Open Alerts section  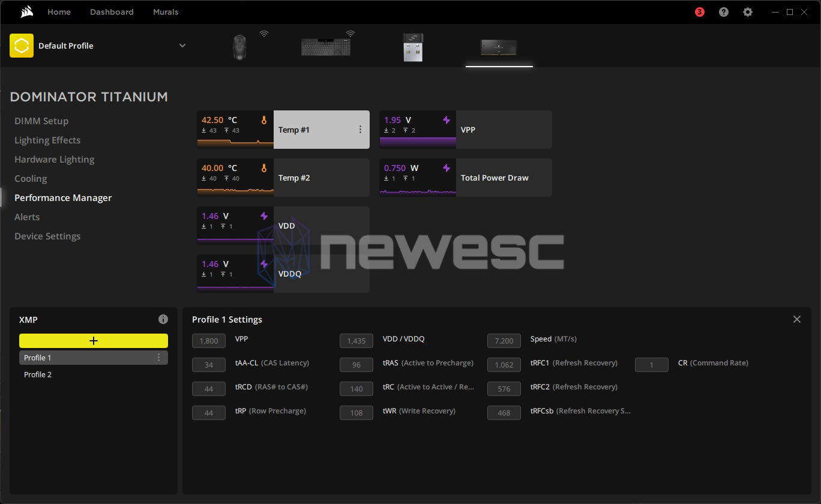(x=27, y=217)
